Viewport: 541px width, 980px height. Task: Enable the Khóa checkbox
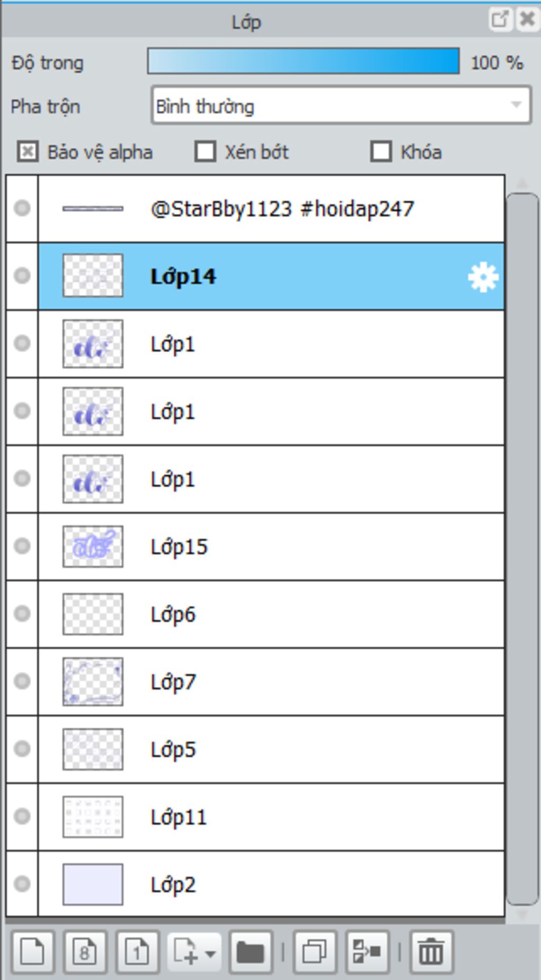click(381, 152)
